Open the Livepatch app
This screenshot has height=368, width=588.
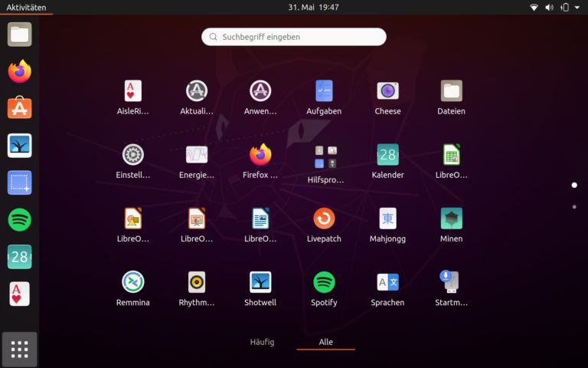pyautogui.click(x=324, y=219)
